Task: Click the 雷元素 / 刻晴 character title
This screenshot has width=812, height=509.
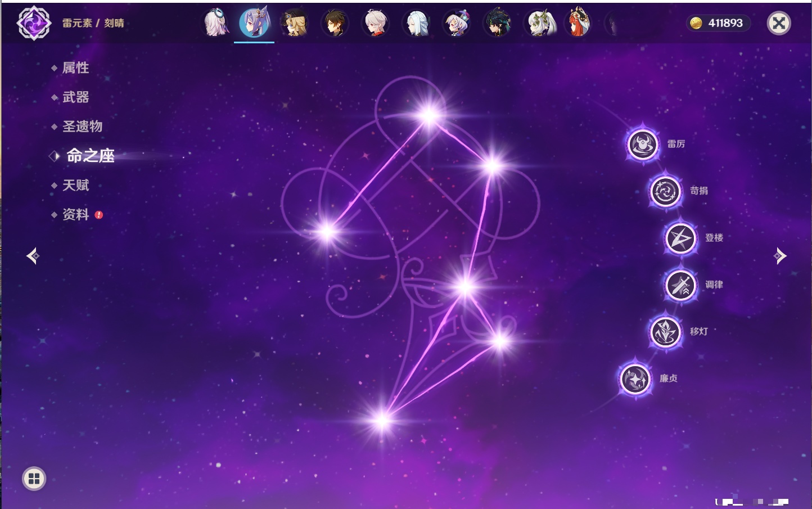Action: pos(93,23)
